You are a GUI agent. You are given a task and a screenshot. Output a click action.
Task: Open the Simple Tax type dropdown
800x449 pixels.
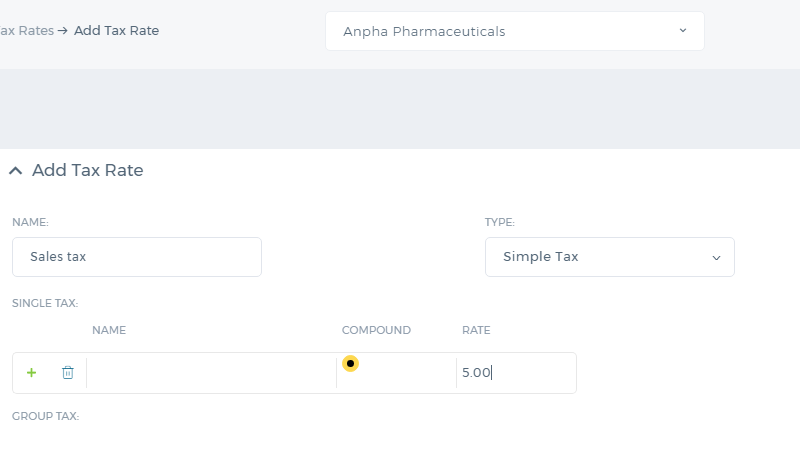pos(610,257)
